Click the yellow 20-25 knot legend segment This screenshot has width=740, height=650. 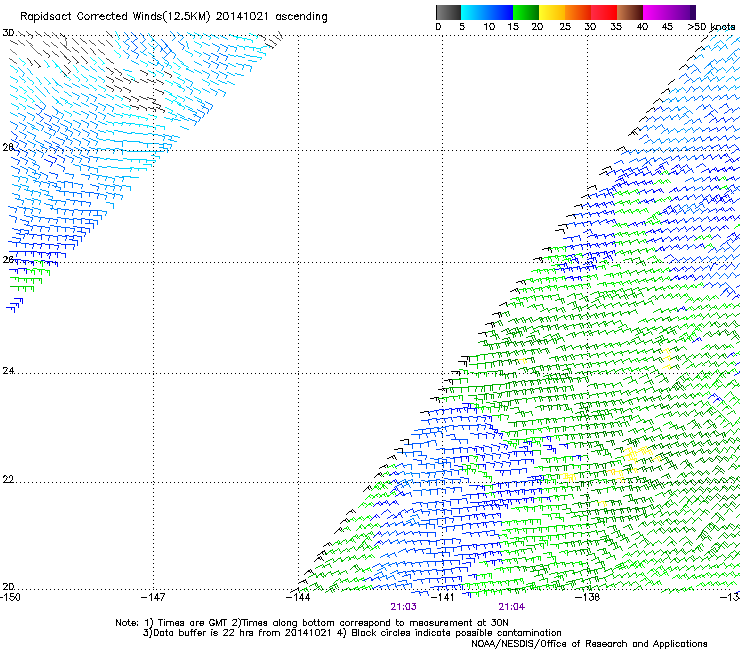click(x=552, y=12)
